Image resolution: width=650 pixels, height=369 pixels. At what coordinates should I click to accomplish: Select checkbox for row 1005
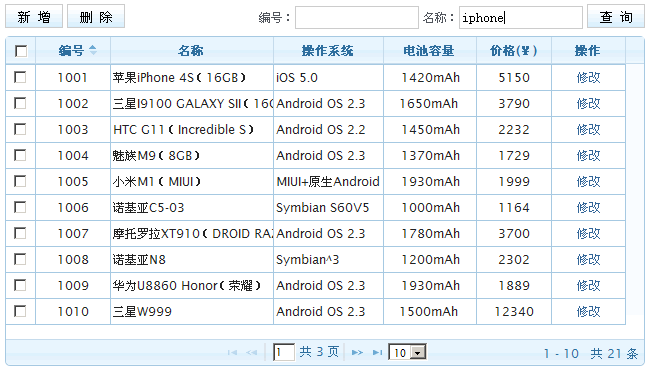click(x=20, y=181)
